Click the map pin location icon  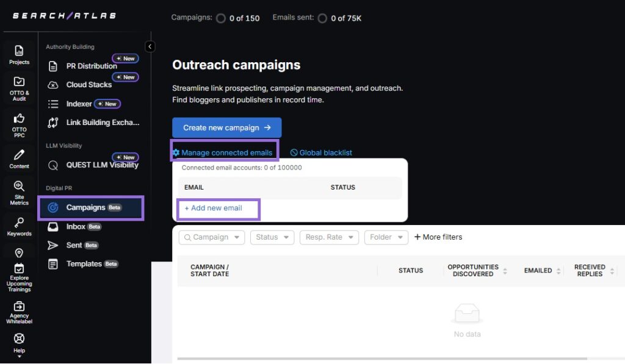[x=19, y=253]
